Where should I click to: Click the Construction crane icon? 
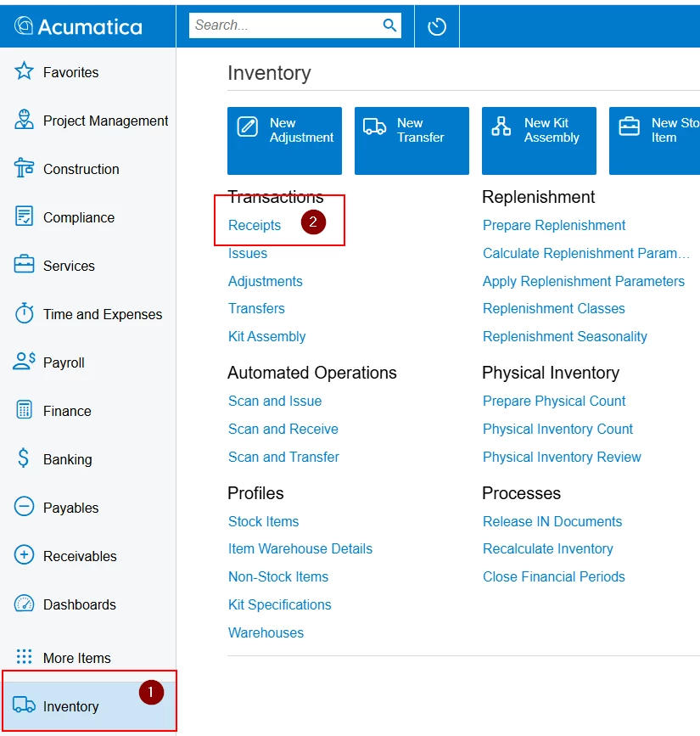(x=24, y=167)
